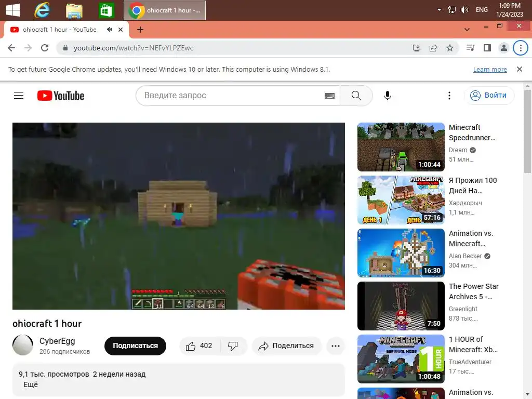The height and width of the screenshot is (399, 532).
Task: Go to YouTube home via logo
Action: coord(61,96)
